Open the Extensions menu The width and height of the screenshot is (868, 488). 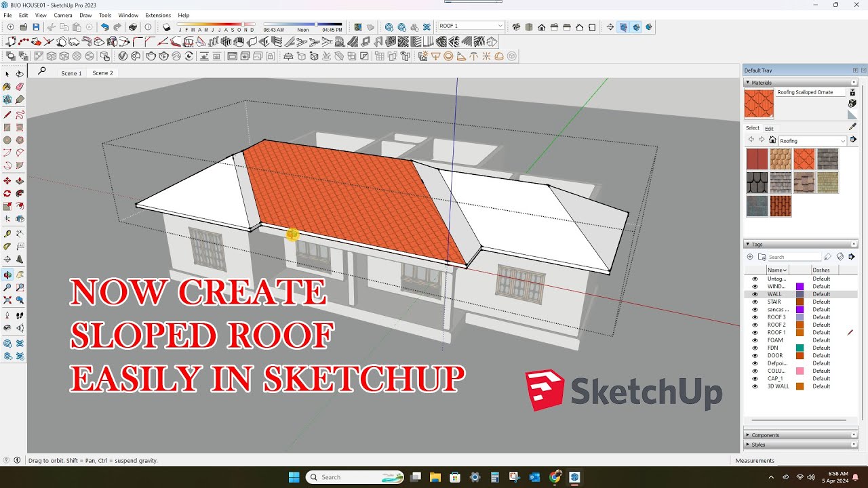pyautogui.click(x=158, y=15)
